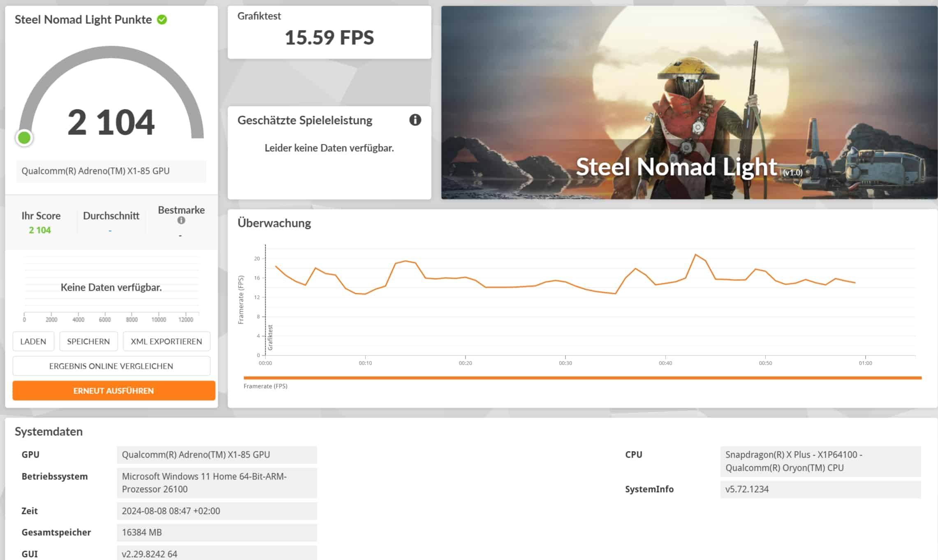Click the Bestmarke info icon
This screenshot has width=938, height=560.
(181, 220)
